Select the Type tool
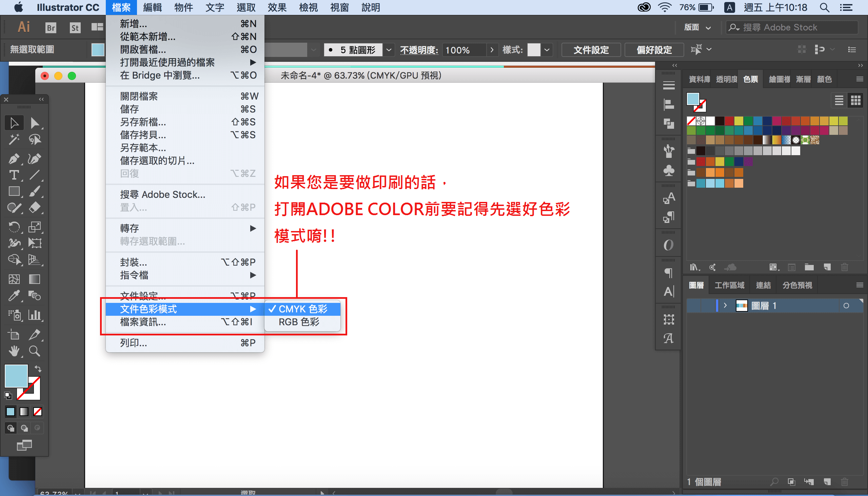 coord(14,175)
